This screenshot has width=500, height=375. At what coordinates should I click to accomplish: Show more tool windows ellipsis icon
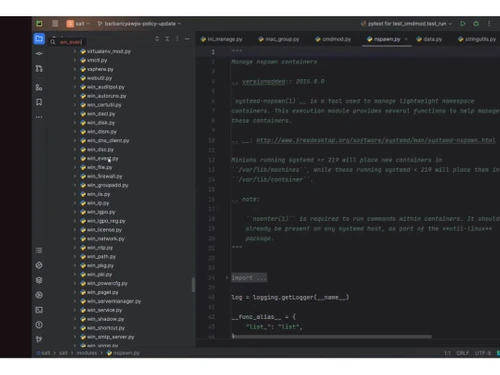tap(39, 117)
